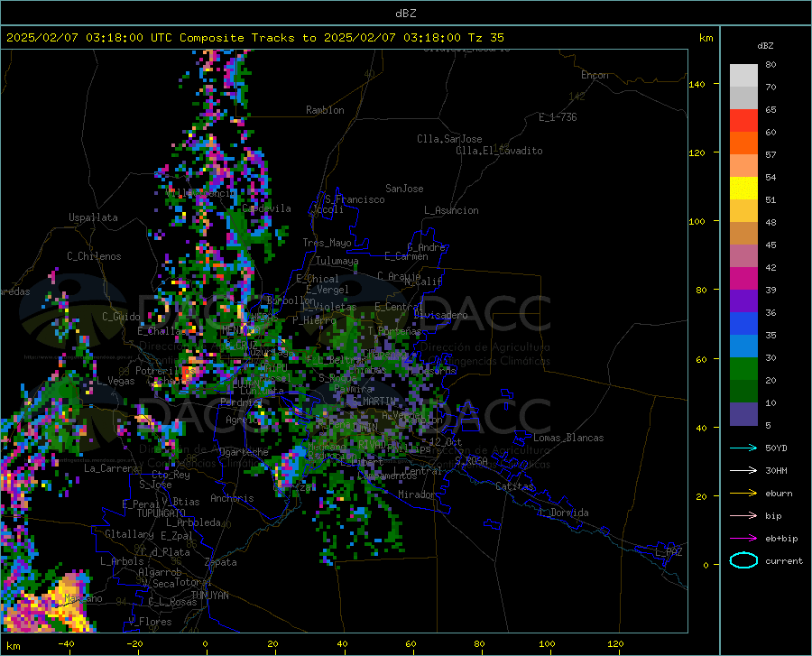This screenshot has width=812, height=656.
Task: Click the eburn yellow arrow legend icon
Action: [743, 494]
